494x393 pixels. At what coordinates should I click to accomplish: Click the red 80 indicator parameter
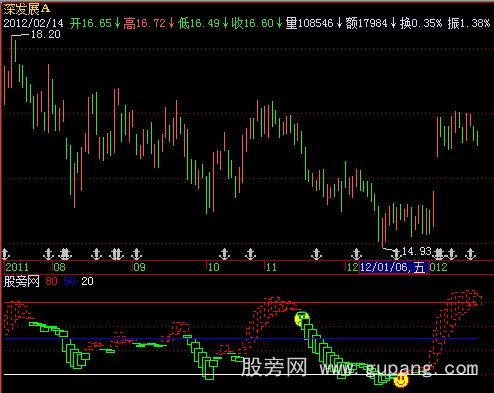click(51, 281)
